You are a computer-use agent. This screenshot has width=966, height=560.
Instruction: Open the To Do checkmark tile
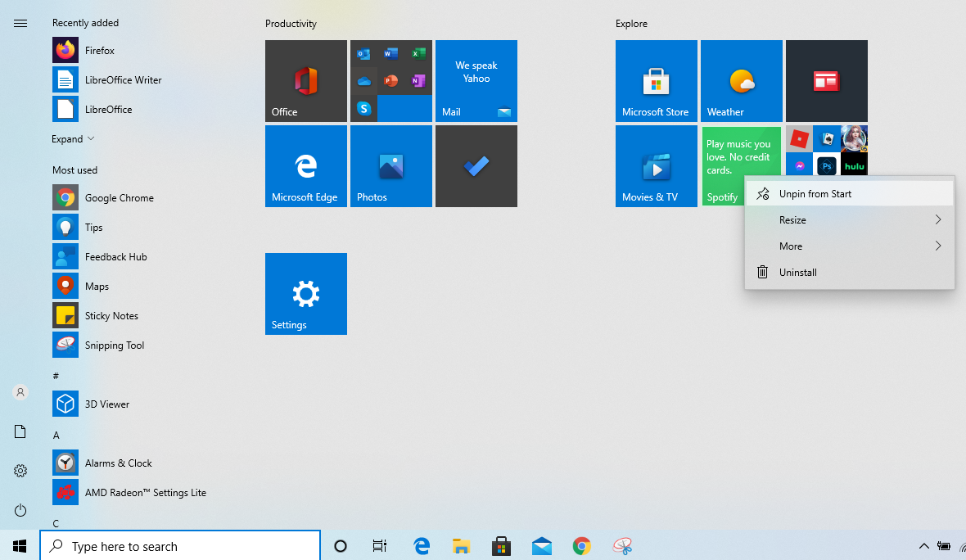476,166
